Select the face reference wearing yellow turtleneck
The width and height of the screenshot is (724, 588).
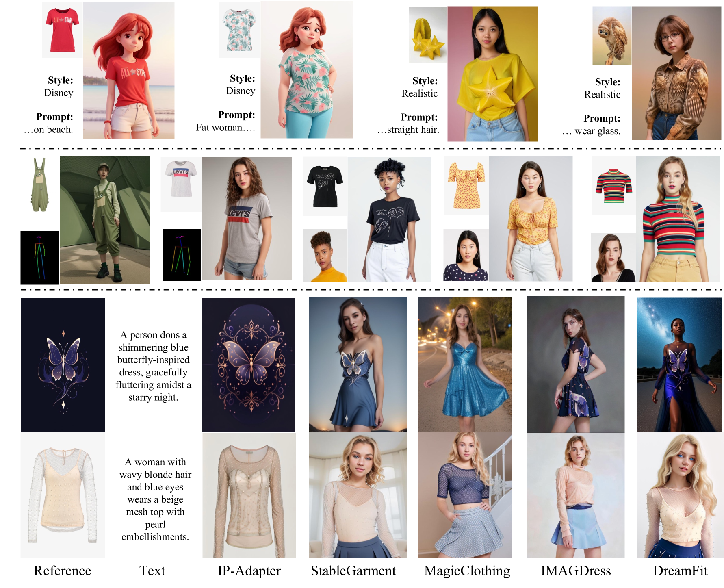click(x=325, y=255)
